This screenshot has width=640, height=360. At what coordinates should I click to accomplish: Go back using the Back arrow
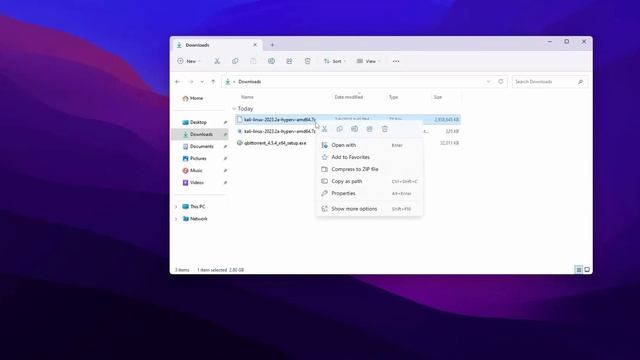[178, 82]
